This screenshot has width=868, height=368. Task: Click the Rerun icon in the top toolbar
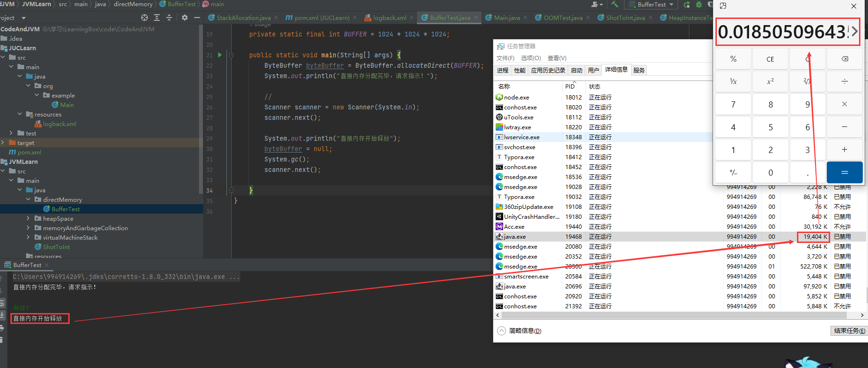coord(687,4)
